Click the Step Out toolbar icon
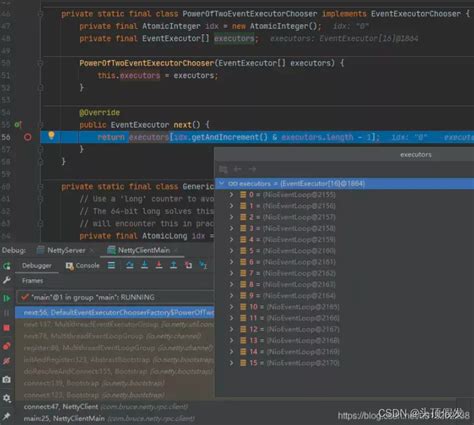The width and height of the screenshot is (474, 425). 174,265
